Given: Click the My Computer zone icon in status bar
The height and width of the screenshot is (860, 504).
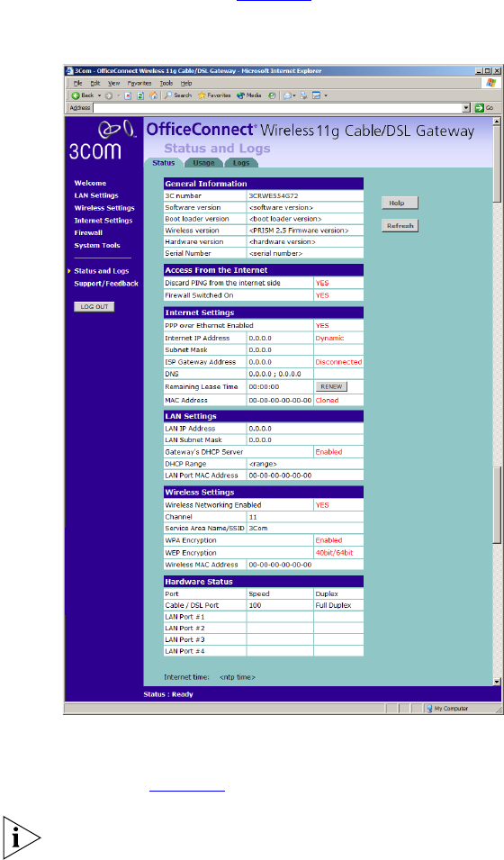Looking at the screenshot, I should click(x=429, y=709).
